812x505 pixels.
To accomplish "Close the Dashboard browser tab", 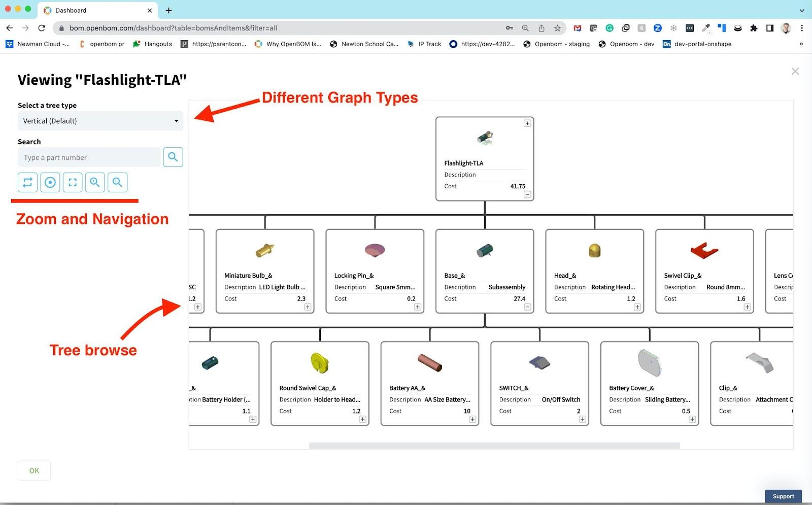I will coord(150,10).
